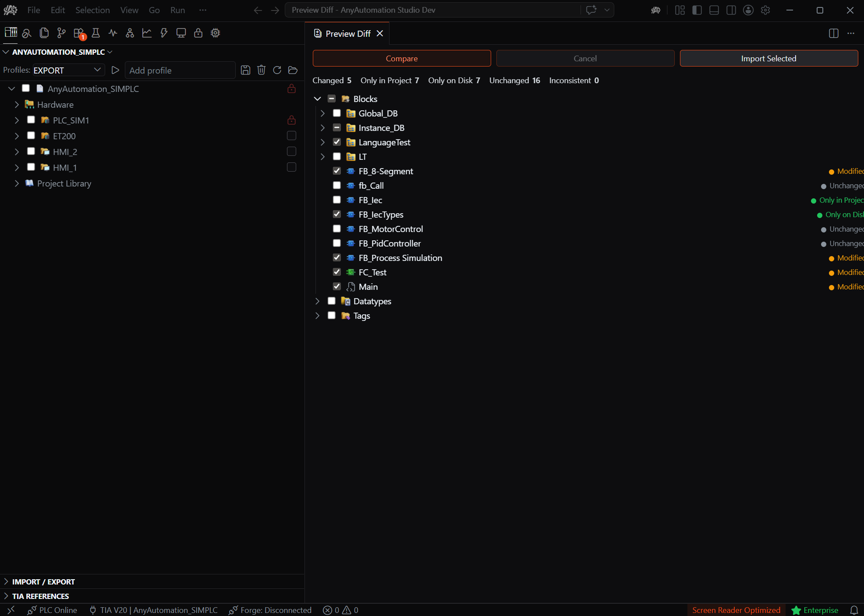
Task: Open the lightning bolt icon
Action: point(164,33)
